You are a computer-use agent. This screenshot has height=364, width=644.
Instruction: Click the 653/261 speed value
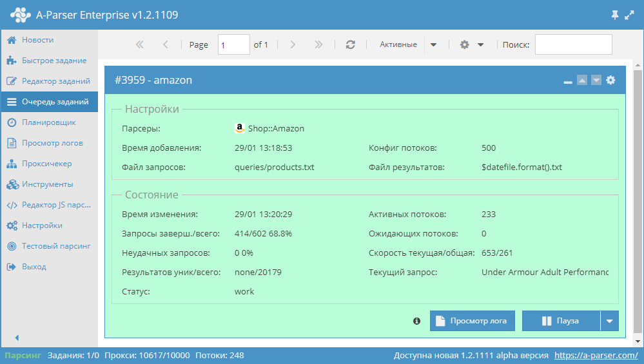coord(497,253)
